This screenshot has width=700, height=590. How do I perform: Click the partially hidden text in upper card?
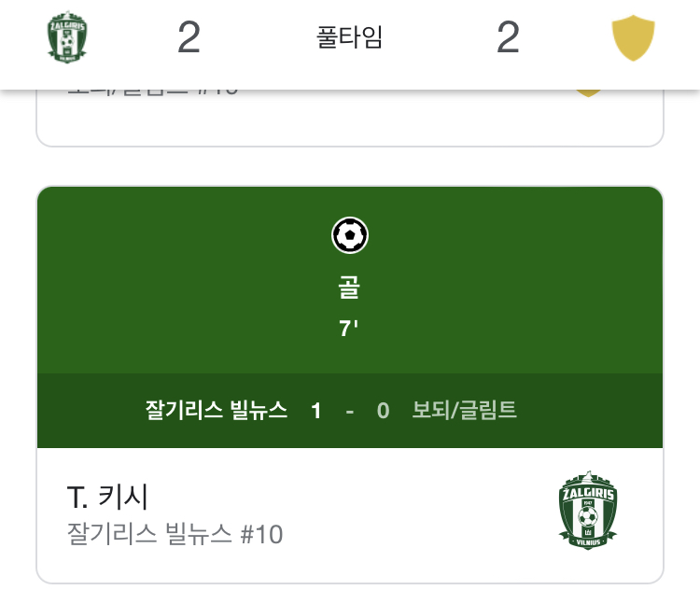click(x=153, y=92)
